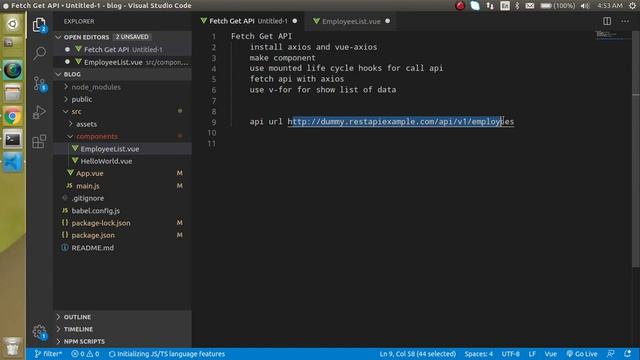Open the editor More Actions ellipsis

coord(625,21)
